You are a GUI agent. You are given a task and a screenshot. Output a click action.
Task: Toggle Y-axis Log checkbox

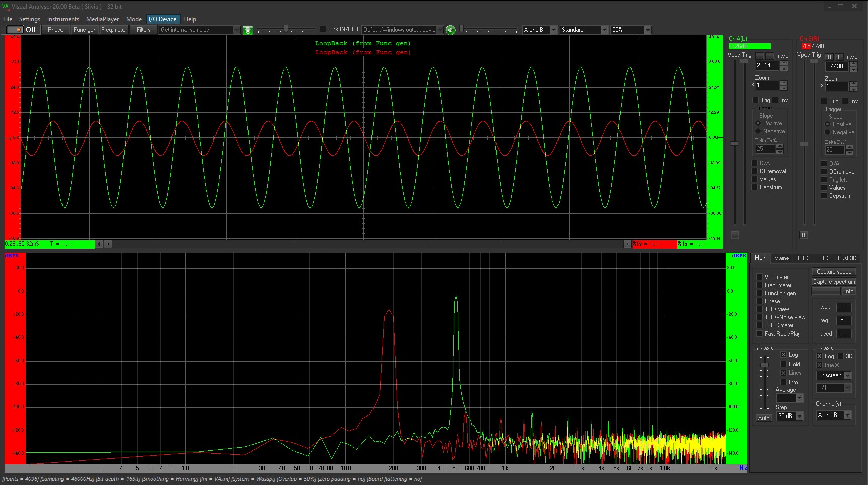point(784,355)
